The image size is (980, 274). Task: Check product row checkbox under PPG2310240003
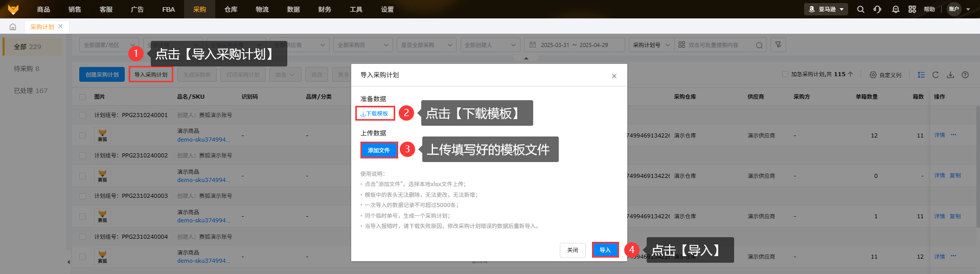pos(82,216)
